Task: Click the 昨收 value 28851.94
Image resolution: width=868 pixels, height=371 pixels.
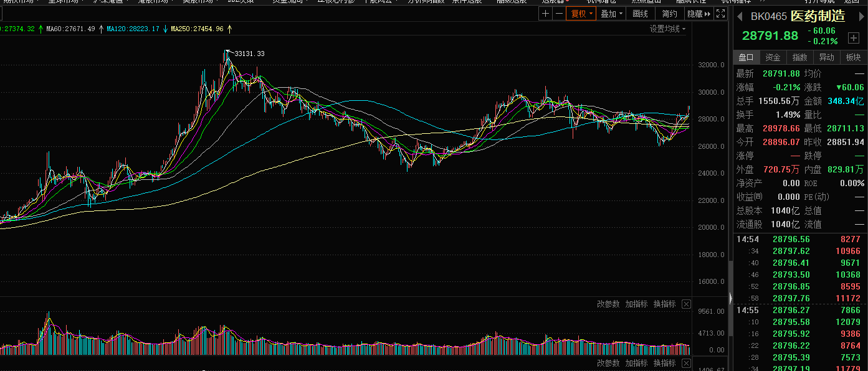Action: point(846,142)
